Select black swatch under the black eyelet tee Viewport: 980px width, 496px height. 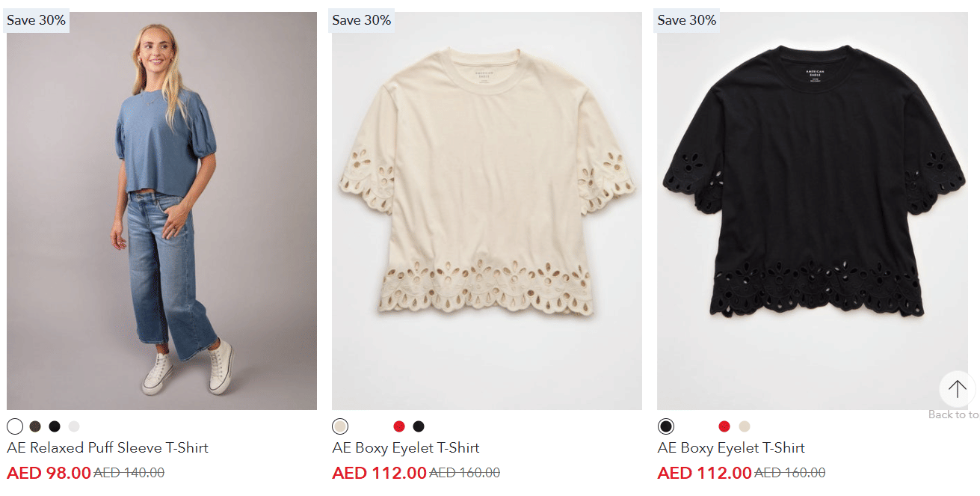coord(665,426)
